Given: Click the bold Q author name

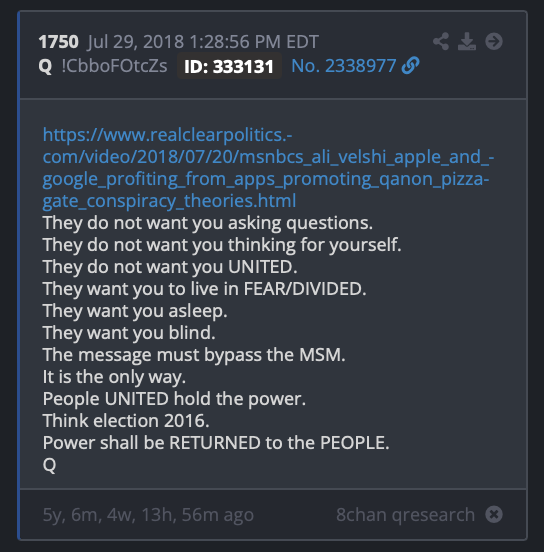Looking at the screenshot, I should [x=45, y=66].
